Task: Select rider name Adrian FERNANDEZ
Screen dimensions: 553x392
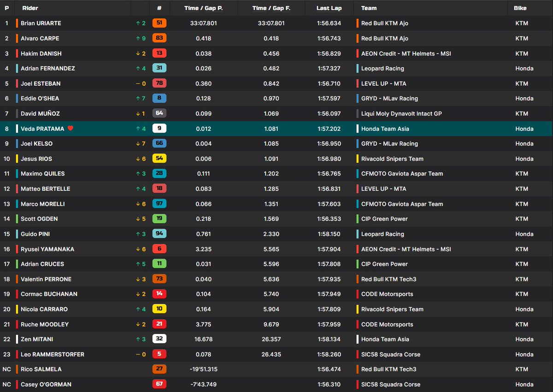Action: click(x=48, y=68)
